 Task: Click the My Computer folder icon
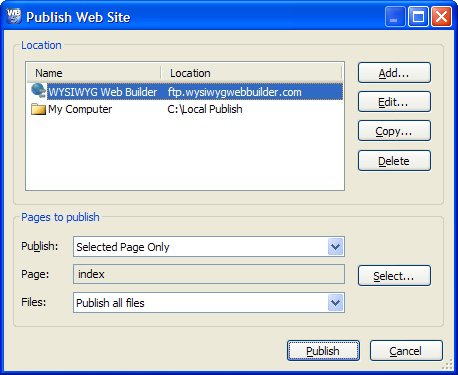coord(38,109)
